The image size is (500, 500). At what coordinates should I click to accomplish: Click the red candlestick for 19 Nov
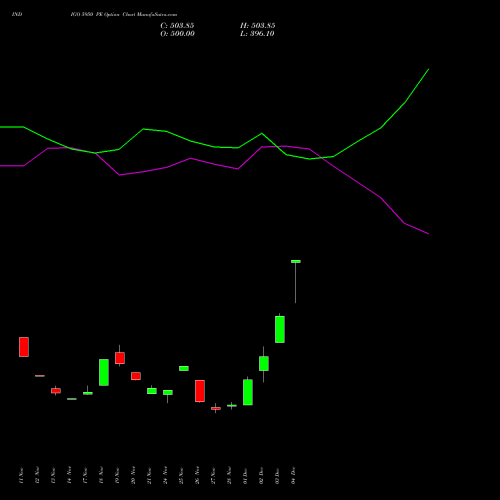pos(120,358)
